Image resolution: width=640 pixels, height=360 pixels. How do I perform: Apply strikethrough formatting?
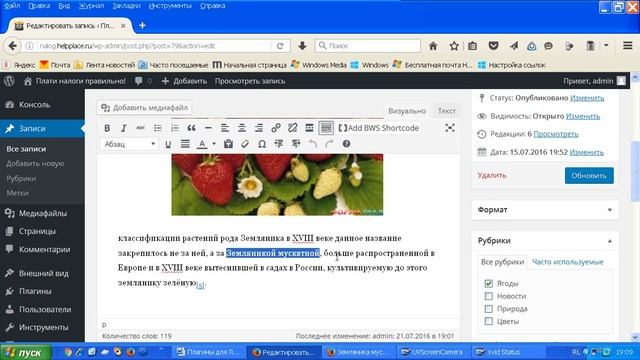(x=140, y=128)
